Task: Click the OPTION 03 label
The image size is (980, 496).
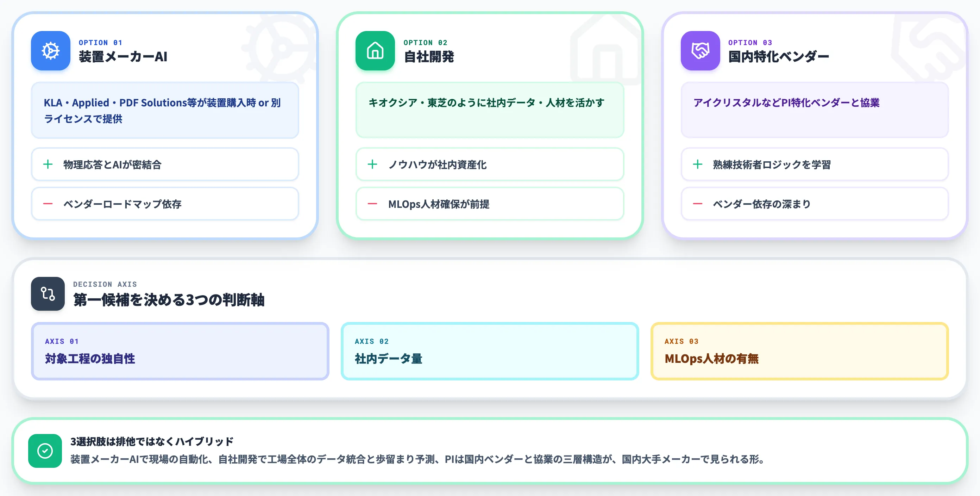Action: (x=750, y=43)
